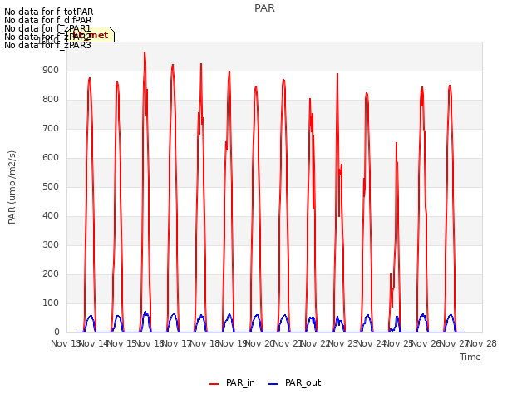Click the 800 y-axis tick label
Image resolution: width=532 pixels, height=399 pixels.
[x=51, y=100]
